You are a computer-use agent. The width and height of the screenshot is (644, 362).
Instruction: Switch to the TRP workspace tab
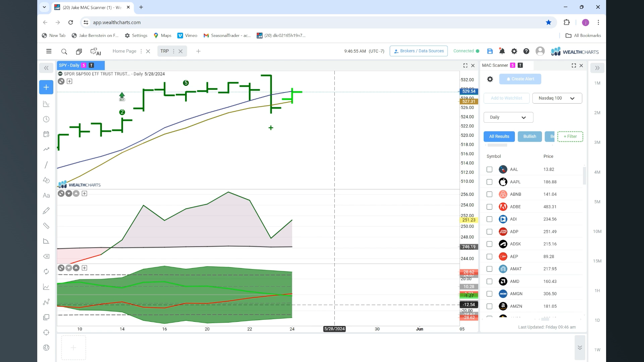164,51
